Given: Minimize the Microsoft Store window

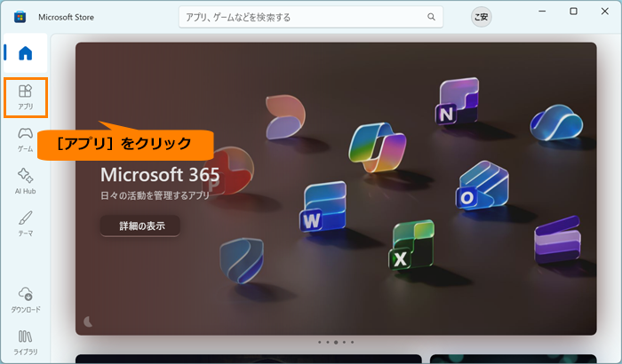Looking at the screenshot, I should pos(542,12).
